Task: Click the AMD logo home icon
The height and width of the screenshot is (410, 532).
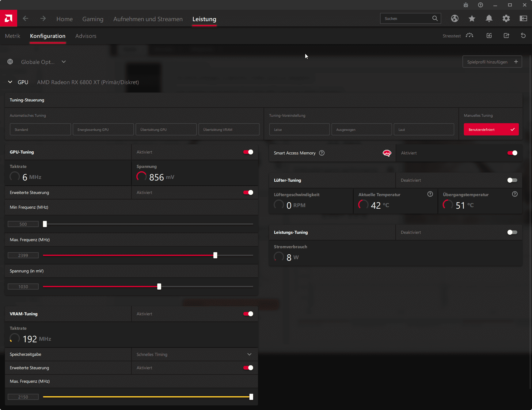Action: coord(9,18)
